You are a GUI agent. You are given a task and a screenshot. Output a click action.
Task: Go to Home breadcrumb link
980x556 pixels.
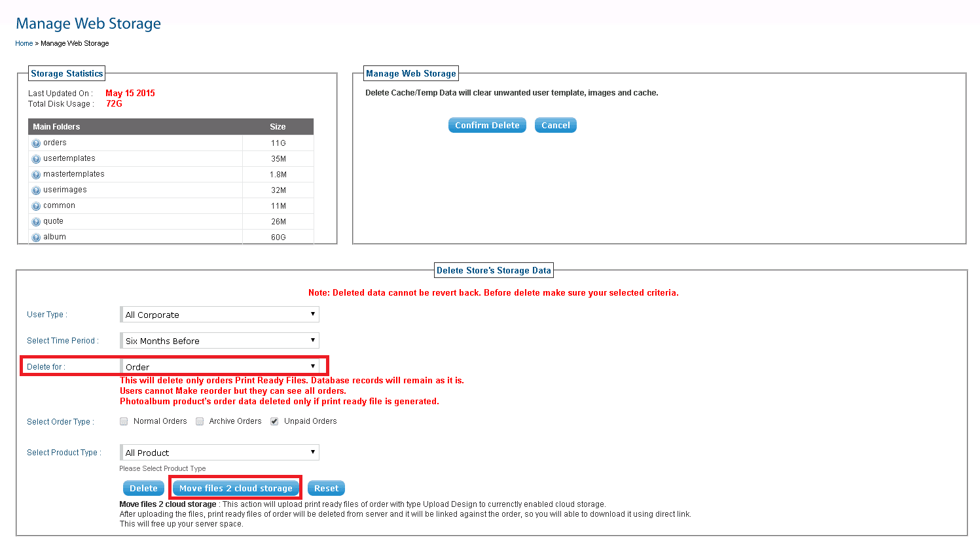point(24,44)
